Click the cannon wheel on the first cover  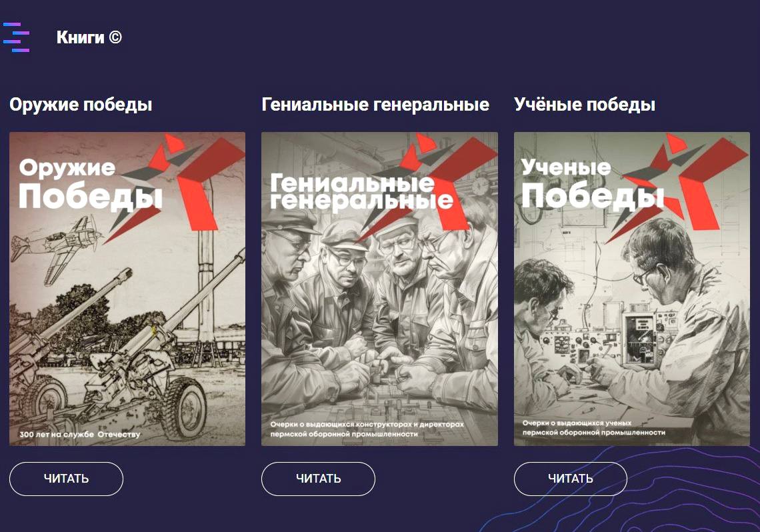click(x=183, y=407)
